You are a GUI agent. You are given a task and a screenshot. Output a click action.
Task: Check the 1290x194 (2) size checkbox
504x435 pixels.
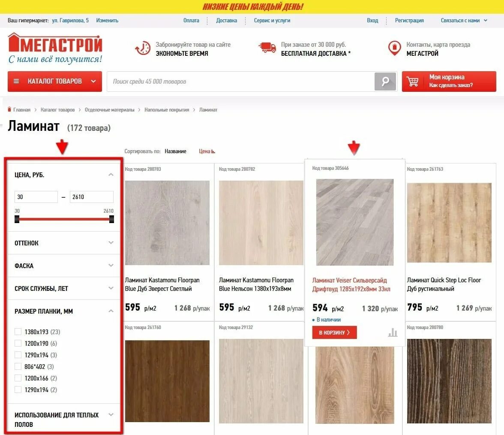(18, 390)
